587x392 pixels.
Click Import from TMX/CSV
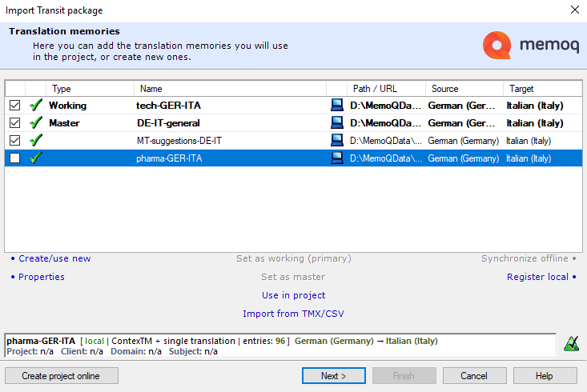click(293, 314)
